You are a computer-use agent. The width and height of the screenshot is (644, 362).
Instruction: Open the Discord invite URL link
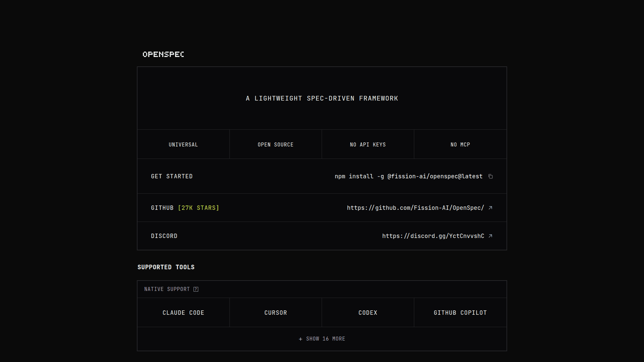point(433,236)
